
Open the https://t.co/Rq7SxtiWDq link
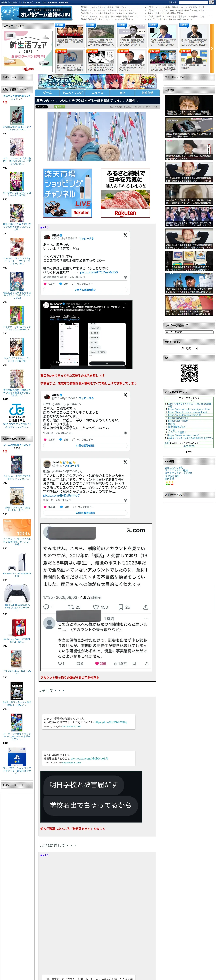coord(111,722)
